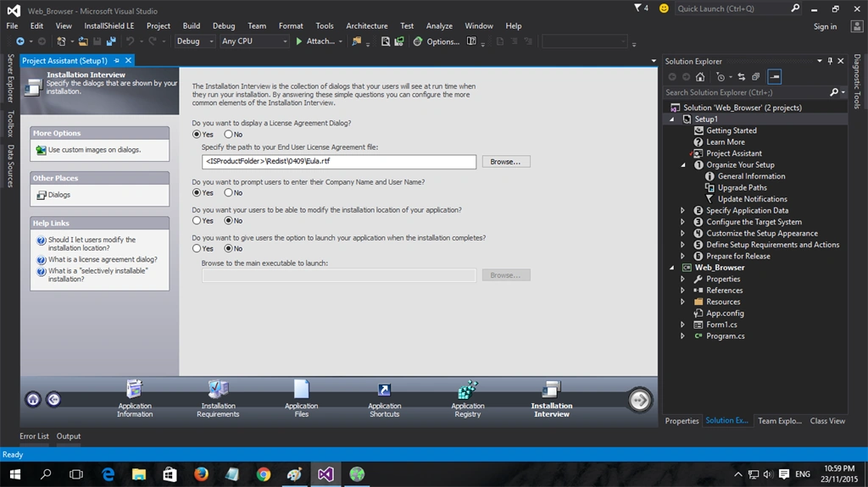The height and width of the screenshot is (487, 868).
Task: Click the EULA file path field
Action: click(339, 162)
